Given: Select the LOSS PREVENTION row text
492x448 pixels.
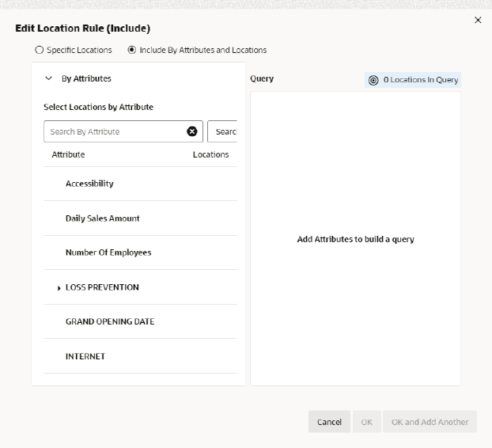Looking at the screenshot, I should click(102, 287).
